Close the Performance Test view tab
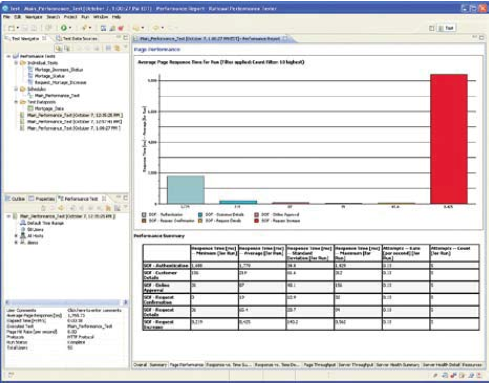 click(104, 199)
